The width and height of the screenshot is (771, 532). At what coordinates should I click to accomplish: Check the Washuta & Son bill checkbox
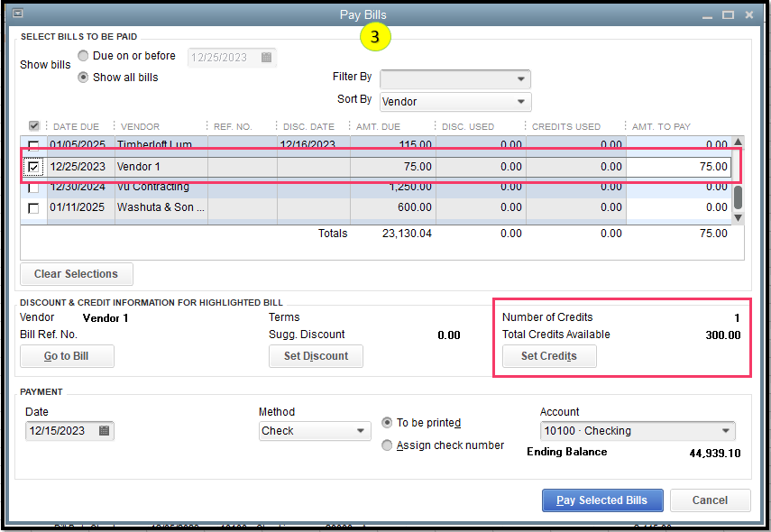(x=34, y=207)
